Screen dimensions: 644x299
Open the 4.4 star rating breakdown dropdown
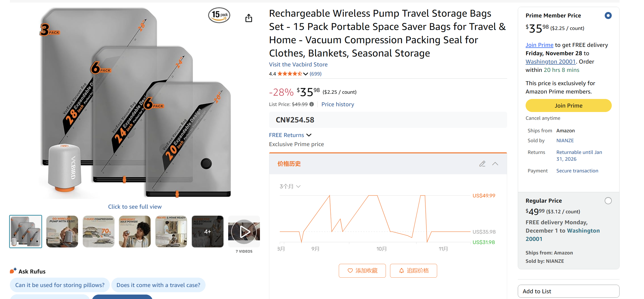(x=305, y=74)
